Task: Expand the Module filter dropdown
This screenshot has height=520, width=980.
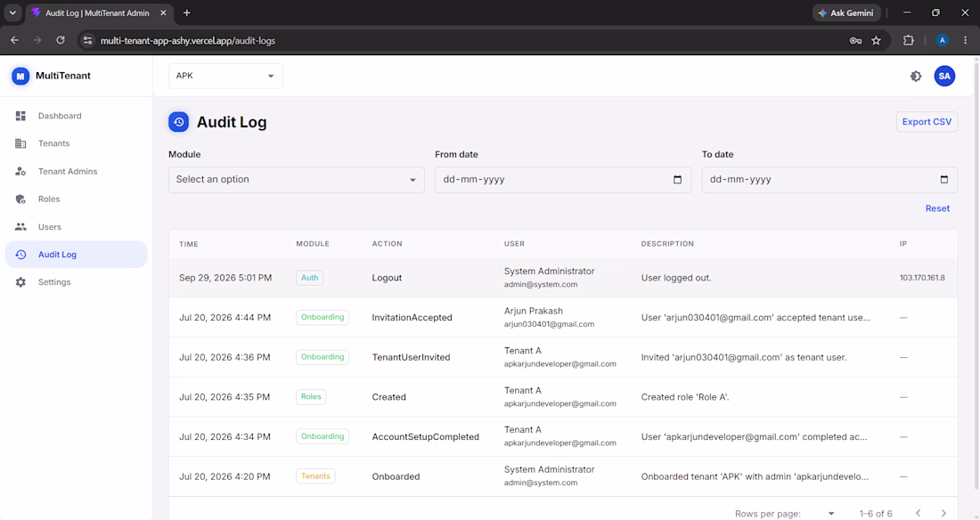Action: [297, 179]
